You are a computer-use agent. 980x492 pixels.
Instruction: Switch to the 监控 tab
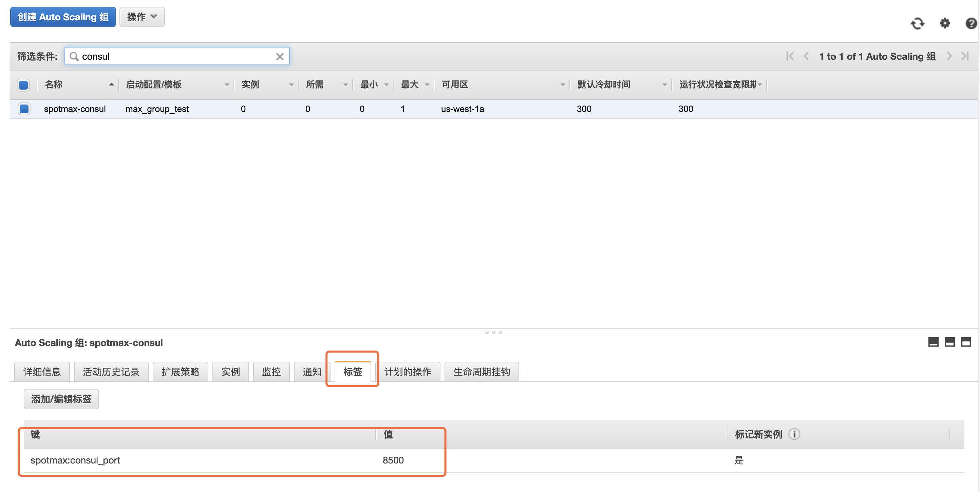(x=271, y=372)
